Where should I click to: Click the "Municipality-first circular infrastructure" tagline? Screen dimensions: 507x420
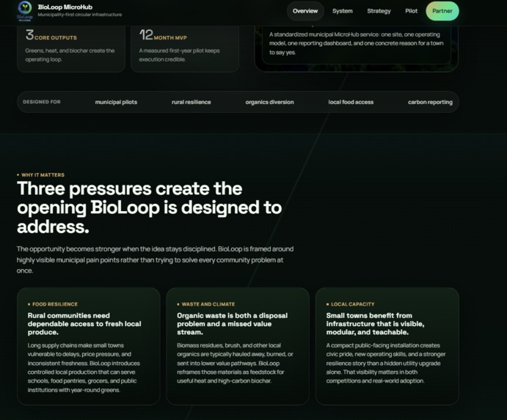[x=80, y=15]
